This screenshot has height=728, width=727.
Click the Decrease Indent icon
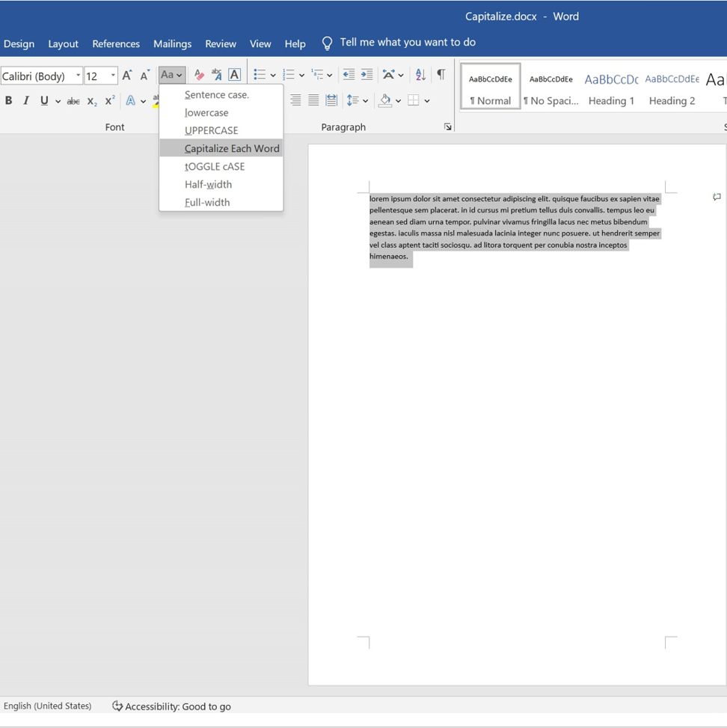coord(349,75)
